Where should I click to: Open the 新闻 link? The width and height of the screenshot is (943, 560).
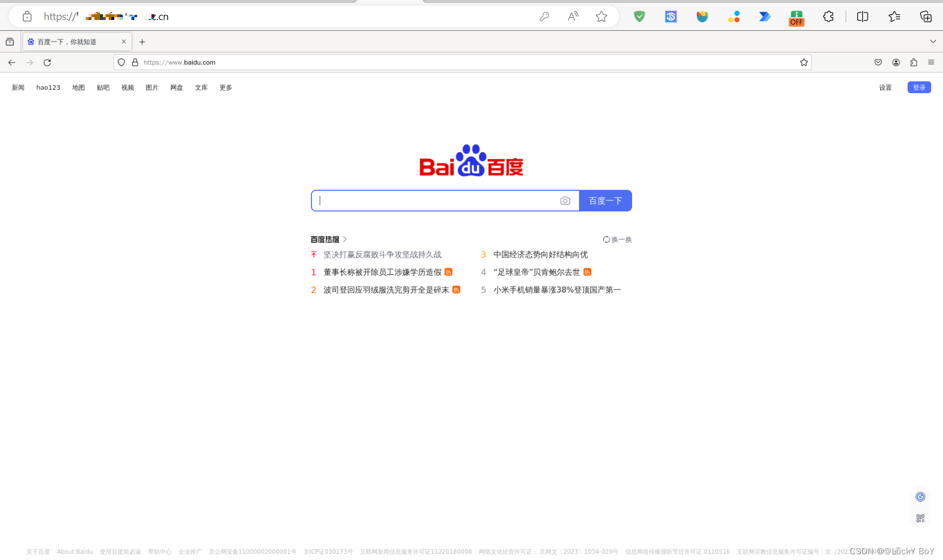(18, 87)
